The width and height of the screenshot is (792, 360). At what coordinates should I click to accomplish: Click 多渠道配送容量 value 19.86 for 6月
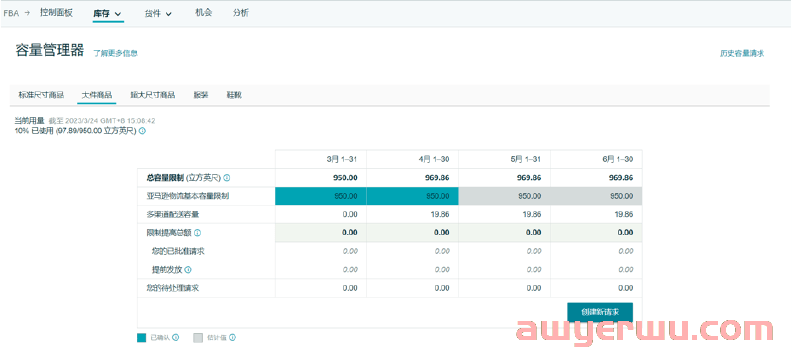coord(624,214)
